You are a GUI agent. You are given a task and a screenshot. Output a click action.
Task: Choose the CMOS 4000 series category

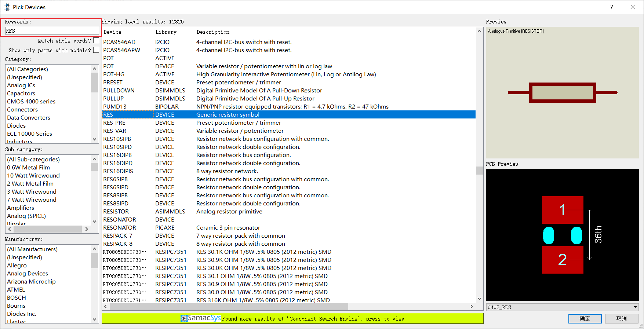pyautogui.click(x=31, y=101)
